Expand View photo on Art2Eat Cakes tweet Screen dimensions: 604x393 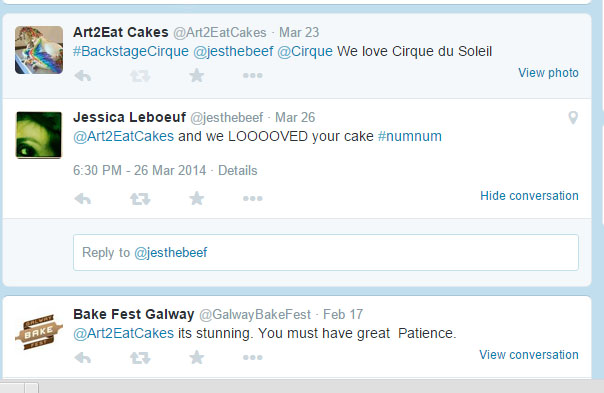click(x=548, y=73)
